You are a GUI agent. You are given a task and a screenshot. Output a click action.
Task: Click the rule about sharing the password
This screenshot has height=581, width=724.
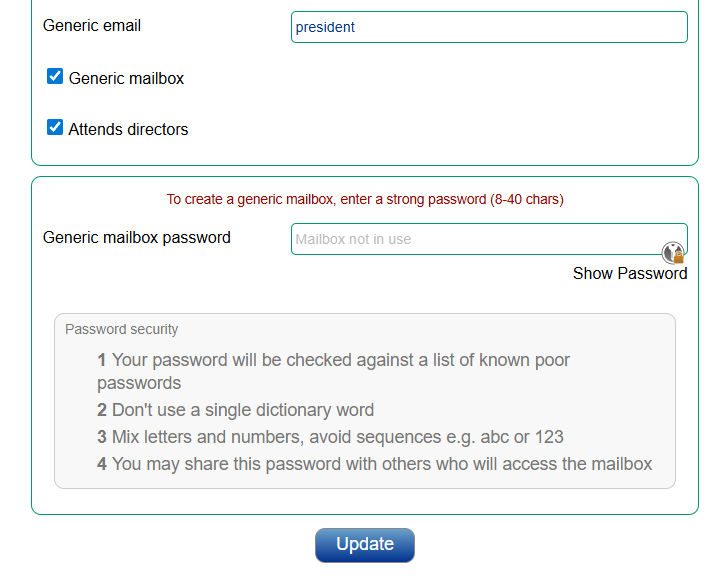click(x=374, y=464)
